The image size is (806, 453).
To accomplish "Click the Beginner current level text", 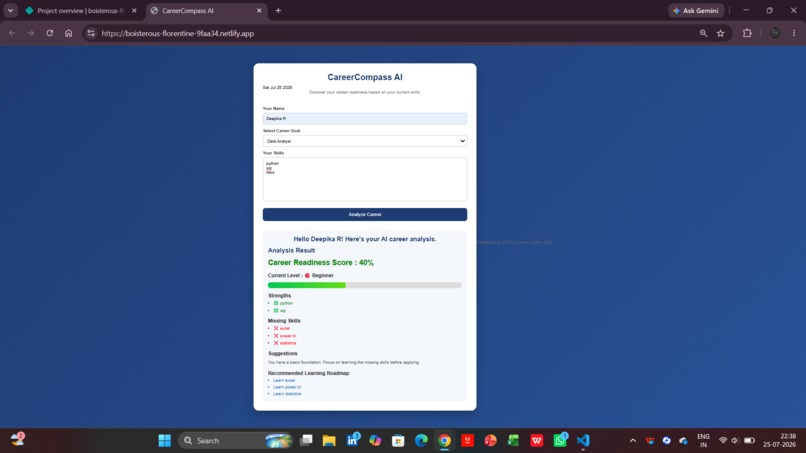I will tap(322, 276).
